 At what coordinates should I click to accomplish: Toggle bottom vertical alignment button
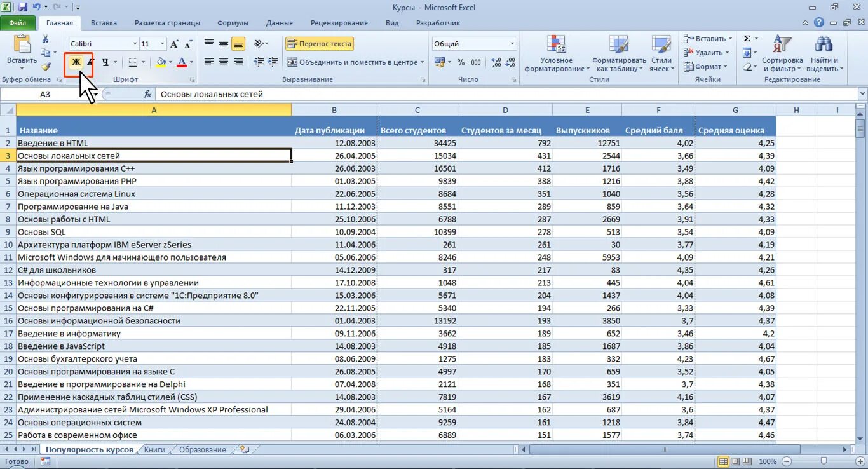pos(238,44)
